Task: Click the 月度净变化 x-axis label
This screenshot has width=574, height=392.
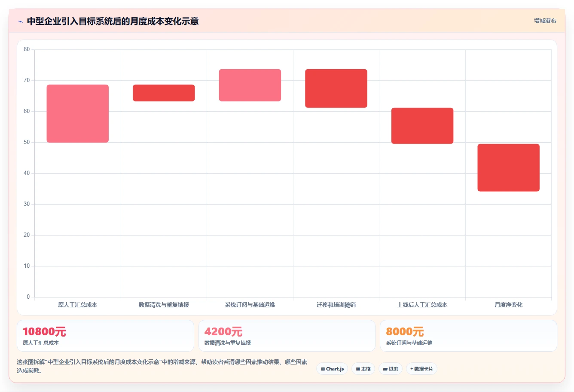Action: click(508, 305)
